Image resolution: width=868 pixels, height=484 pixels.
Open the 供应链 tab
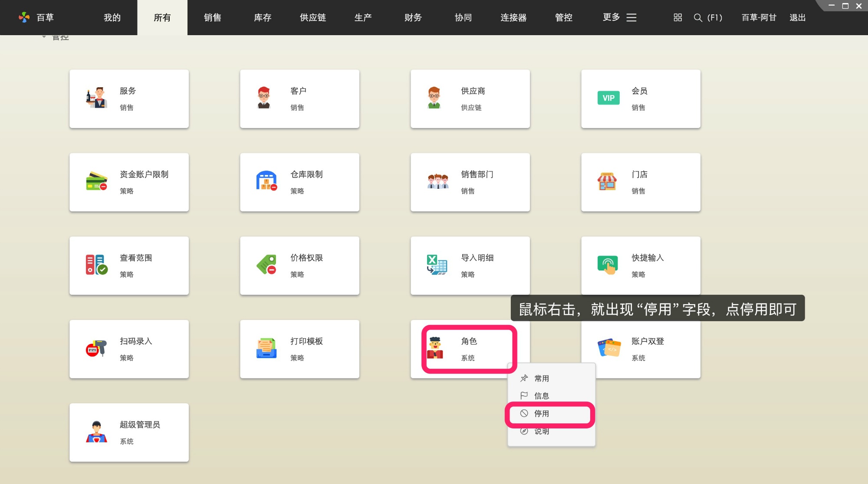coord(312,17)
